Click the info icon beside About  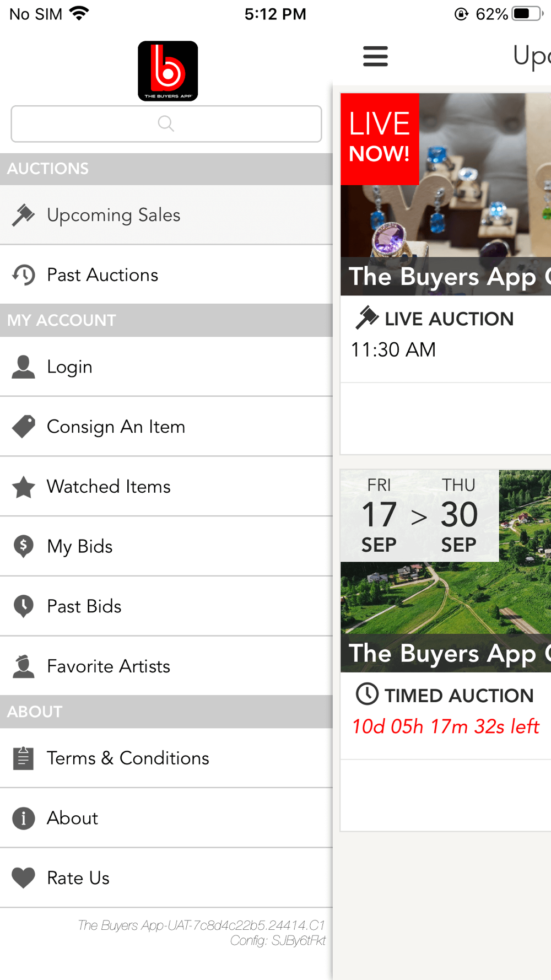click(23, 818)
